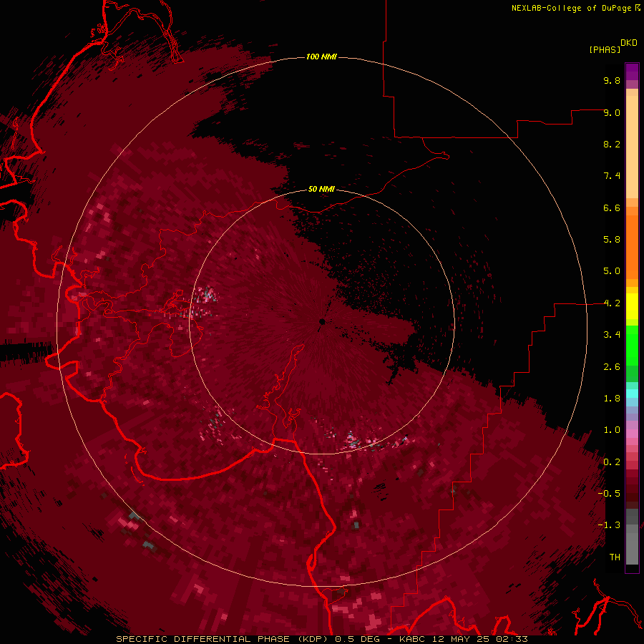Click the 5.8 value on the color scale
This screenshot has height=644, width=644.
coord(612,240)
